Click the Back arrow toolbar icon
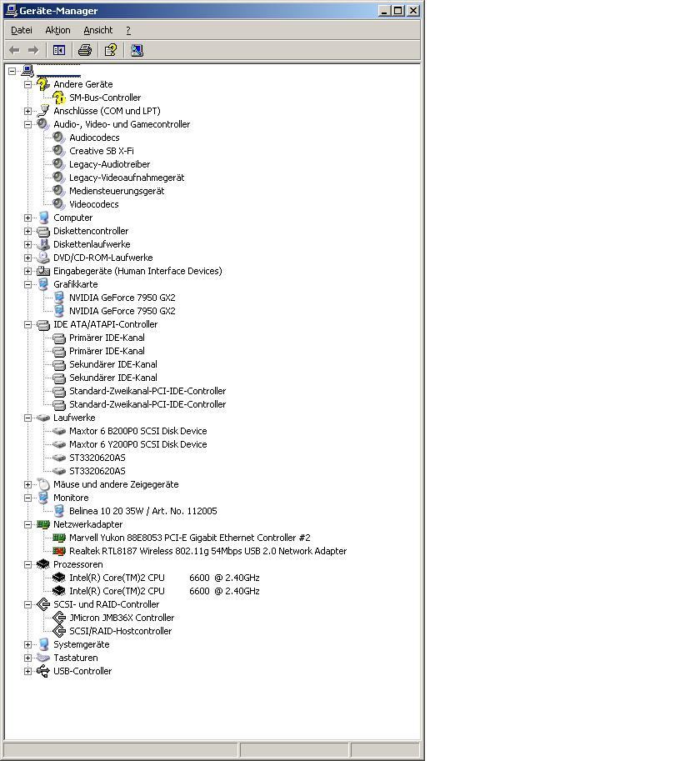This screenshot has height=761, width=700. [x=14, y=50]
